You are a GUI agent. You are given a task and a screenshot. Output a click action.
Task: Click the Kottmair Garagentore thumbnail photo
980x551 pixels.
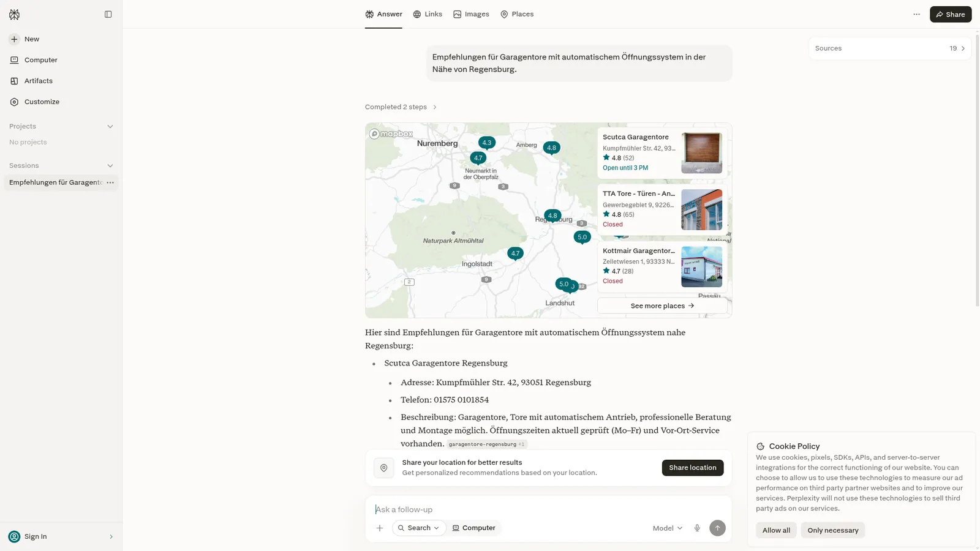[701, 266]
